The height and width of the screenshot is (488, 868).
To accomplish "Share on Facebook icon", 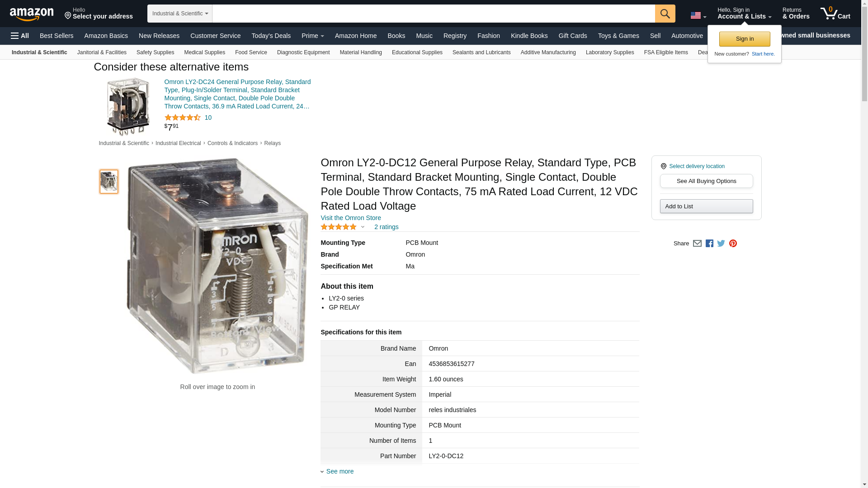I will click(709, 244).
